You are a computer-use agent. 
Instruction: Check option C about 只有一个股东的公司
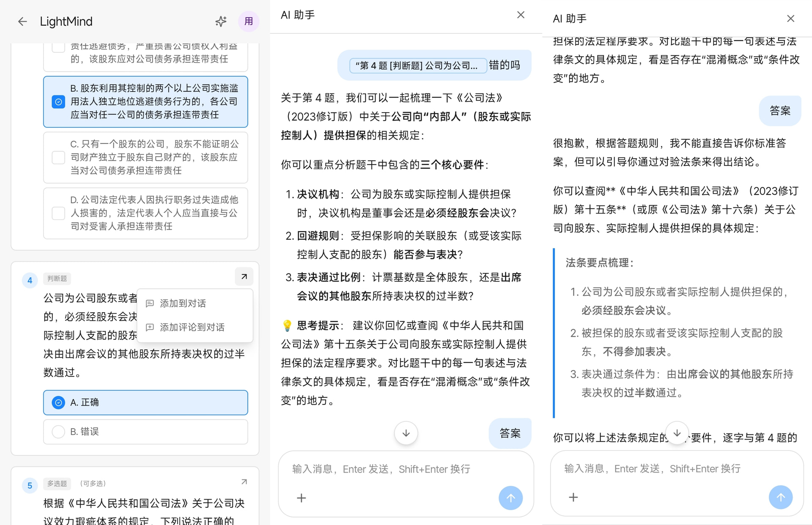click(x=58, y=157)
